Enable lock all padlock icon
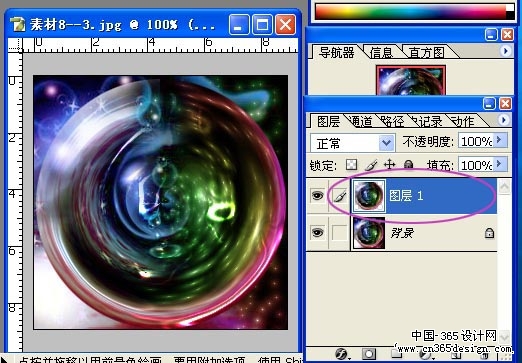The height and width of the screenshot is (363, 522). pyautogui.click(x=408, y=164)
